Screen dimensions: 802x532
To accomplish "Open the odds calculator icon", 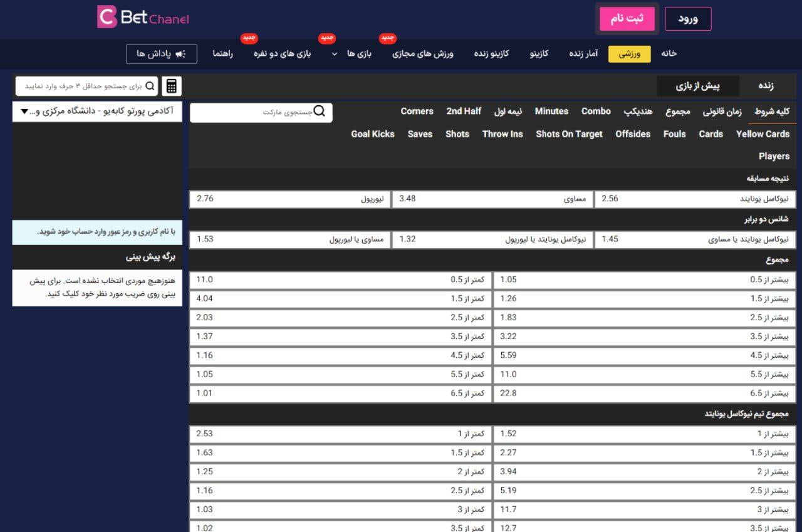I will (172, 85).
